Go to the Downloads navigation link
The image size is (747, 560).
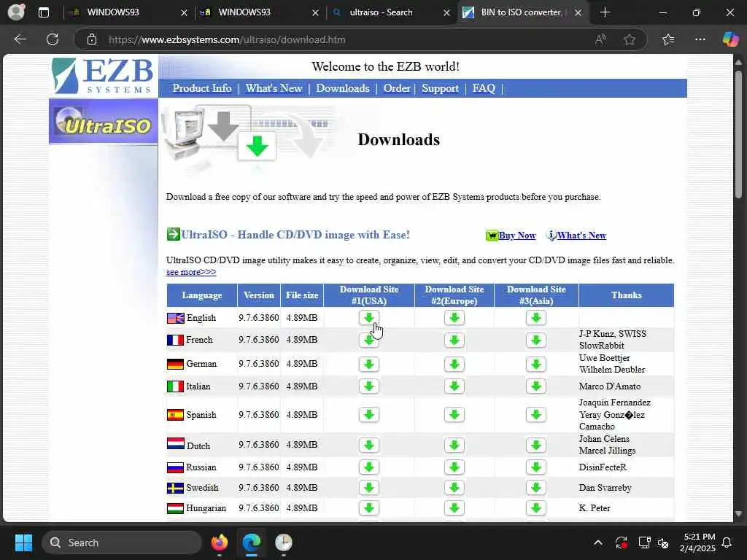[343, 88]
